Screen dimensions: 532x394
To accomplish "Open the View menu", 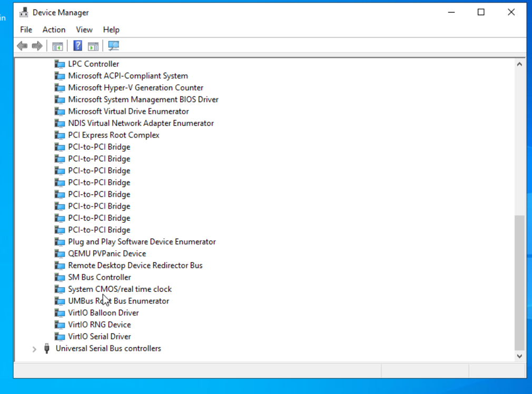I will [84, 30].
